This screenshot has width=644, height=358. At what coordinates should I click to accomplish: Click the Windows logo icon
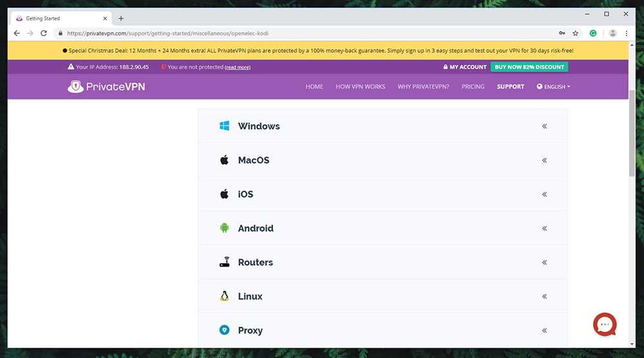point(224,126)
